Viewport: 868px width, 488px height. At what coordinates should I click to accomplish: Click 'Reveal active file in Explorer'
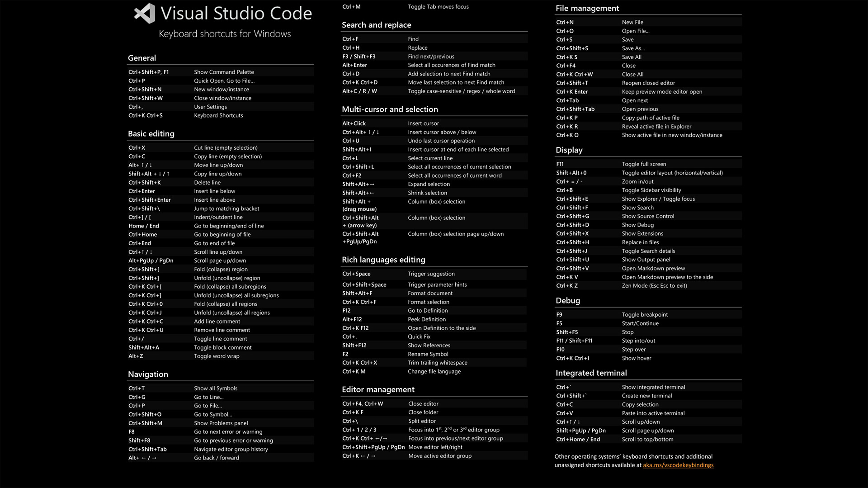(x=656, y=127)
